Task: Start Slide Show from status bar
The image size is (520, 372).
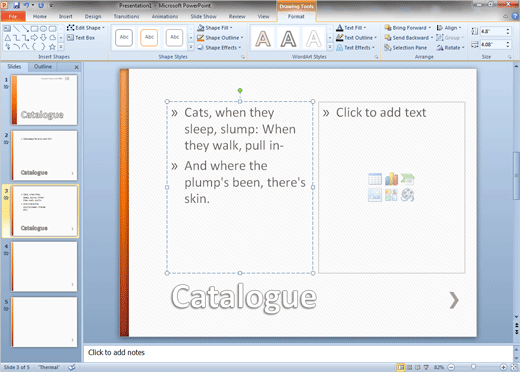Action: [426, 367]
